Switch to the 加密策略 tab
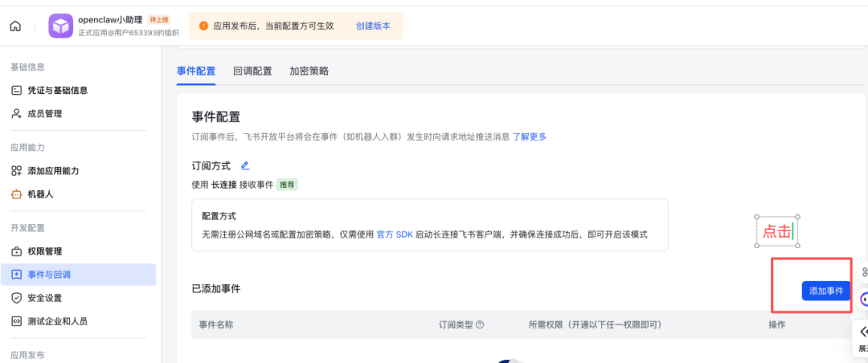 (309, 71)
